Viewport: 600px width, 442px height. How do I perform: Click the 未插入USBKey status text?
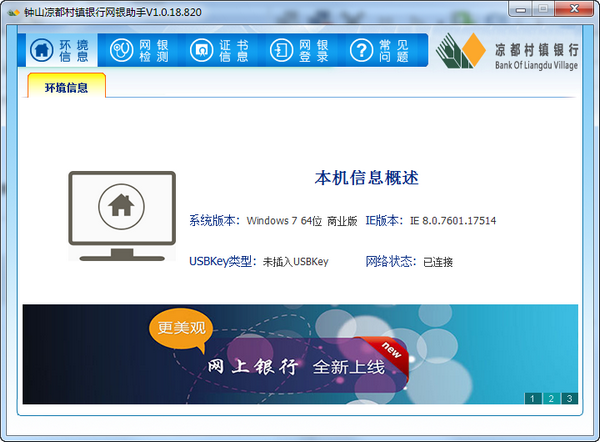coord(295,262)
